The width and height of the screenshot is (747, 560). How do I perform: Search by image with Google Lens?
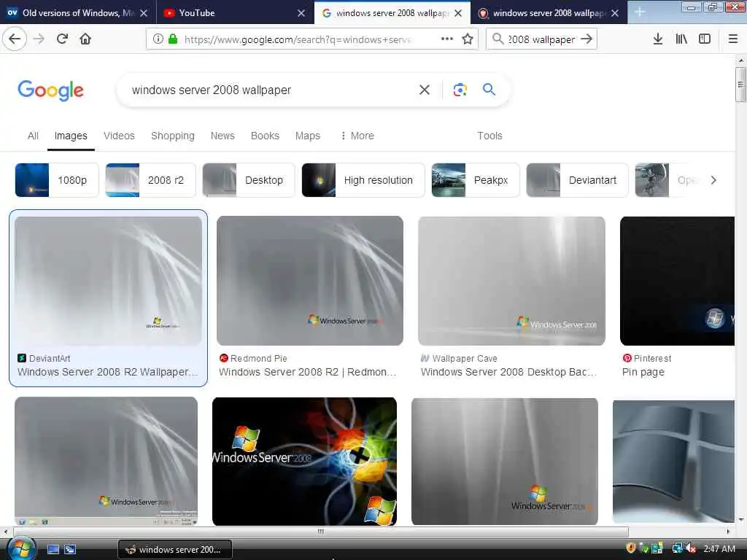click(460, 90)
